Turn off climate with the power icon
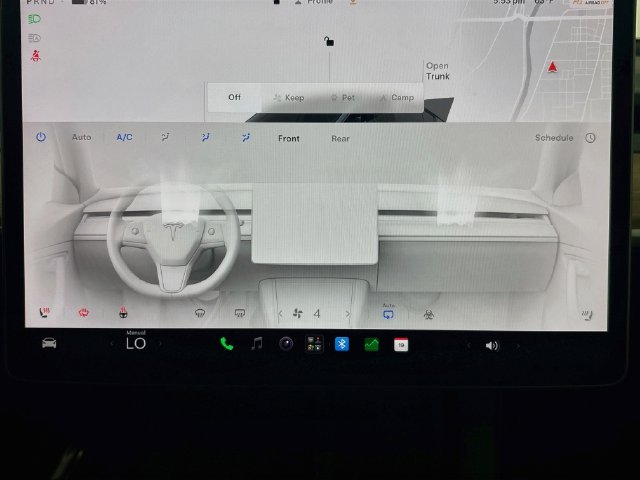This screenshot has width=640, height=480. tap(41, 137)
